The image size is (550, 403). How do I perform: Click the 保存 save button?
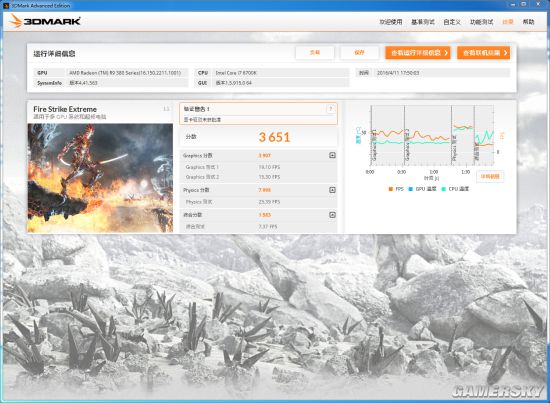359,53
